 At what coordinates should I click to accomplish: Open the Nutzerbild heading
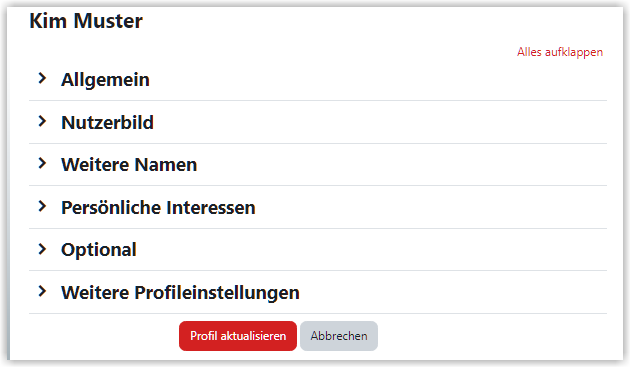click(107, 122)
